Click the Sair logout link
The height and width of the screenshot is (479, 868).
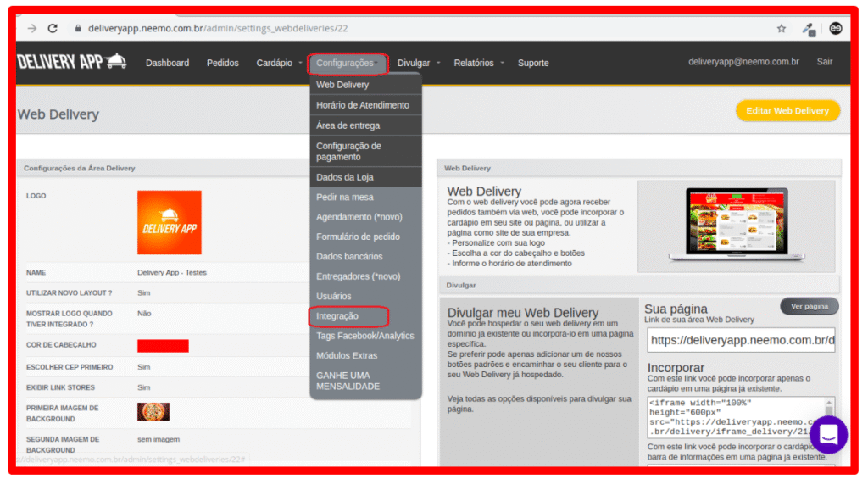[x=824, y=62]
